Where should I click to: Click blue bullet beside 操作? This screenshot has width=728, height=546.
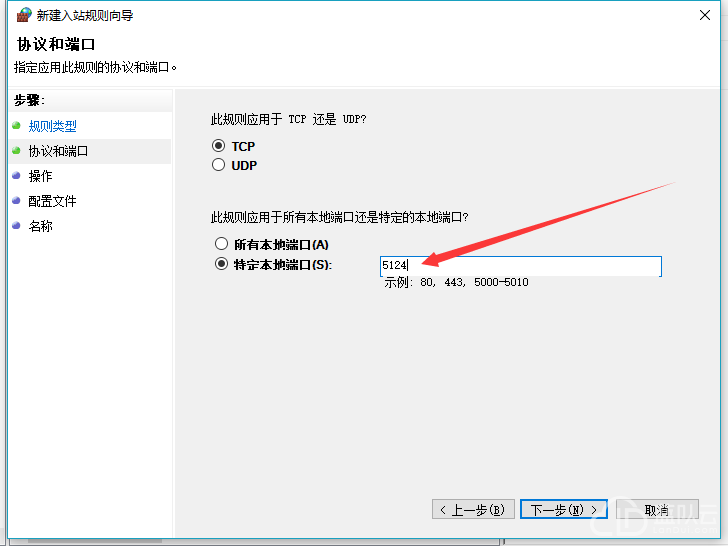tap(16, 176)
